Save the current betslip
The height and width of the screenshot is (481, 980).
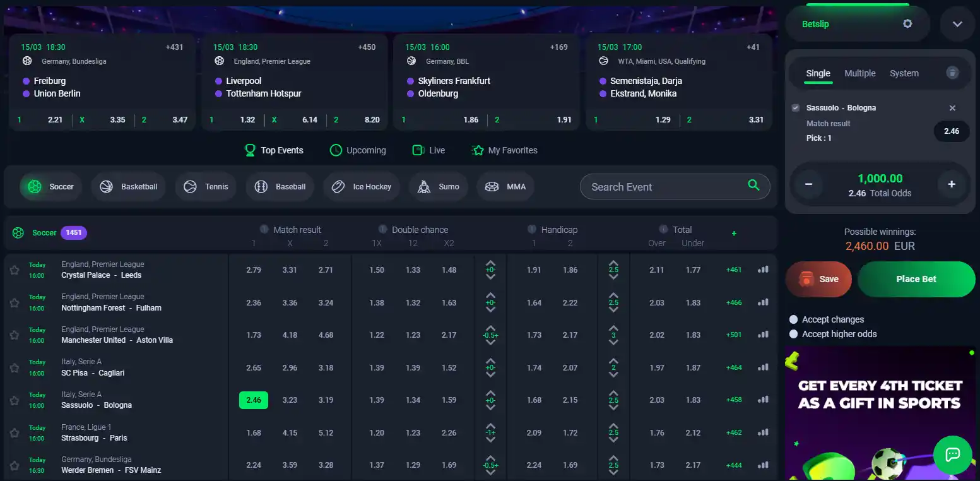818,279
